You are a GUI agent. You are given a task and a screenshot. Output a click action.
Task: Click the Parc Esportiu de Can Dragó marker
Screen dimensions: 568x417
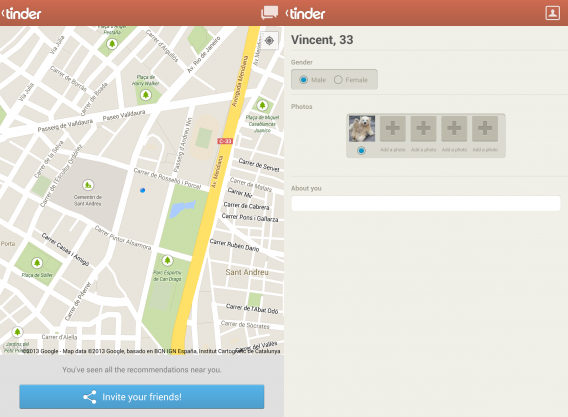pyautogui.click(x=167, y=260)
